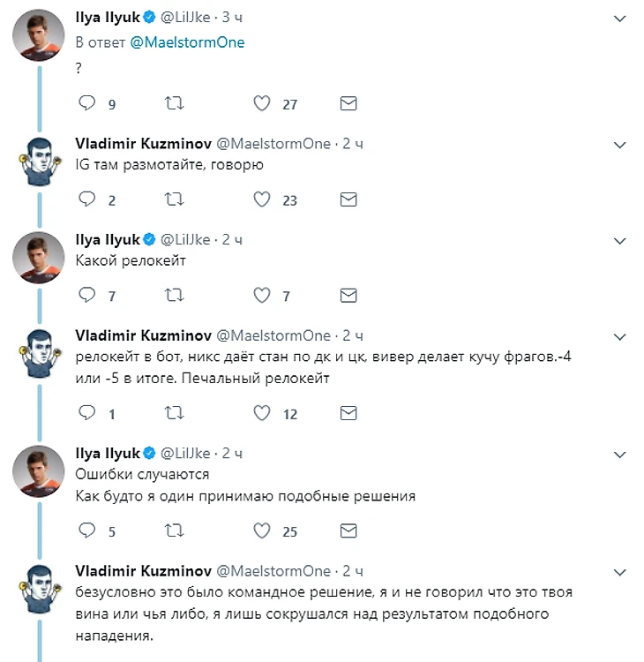This screenshot has width=644, height=662.
Task: Retweet the "Печальный релокейт" tweet
Action: 175,413
